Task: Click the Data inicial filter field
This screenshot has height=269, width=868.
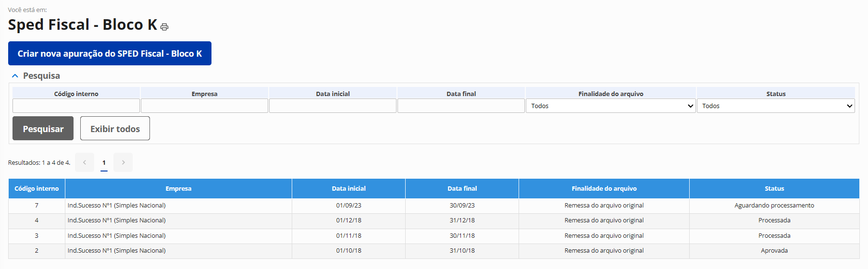Action: [x=333, y=106]
